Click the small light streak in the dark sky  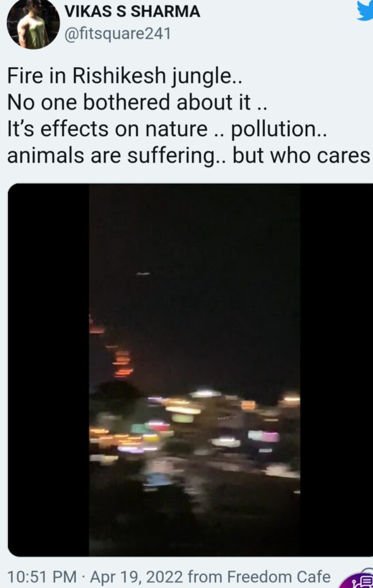pyautogui.click(x=143, y=274)
